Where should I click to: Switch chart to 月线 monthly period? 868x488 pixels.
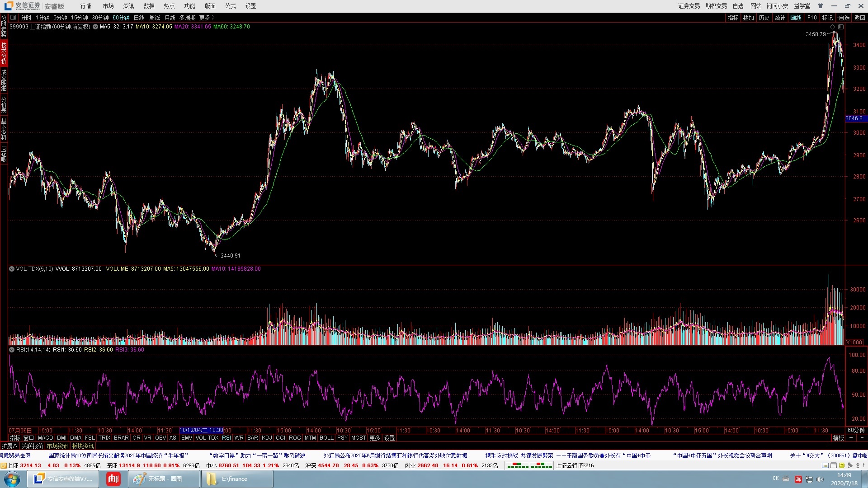[170, 18]
